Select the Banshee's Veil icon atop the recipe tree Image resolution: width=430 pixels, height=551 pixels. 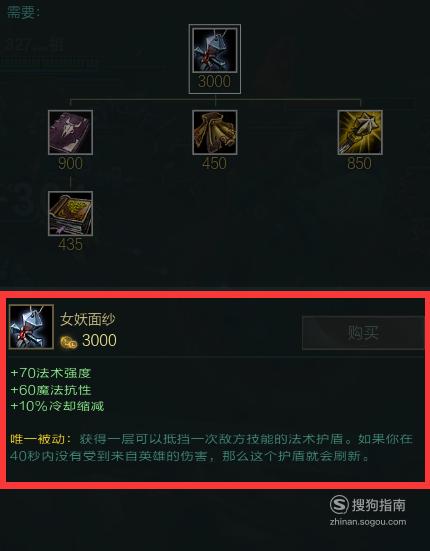(215, 51)
